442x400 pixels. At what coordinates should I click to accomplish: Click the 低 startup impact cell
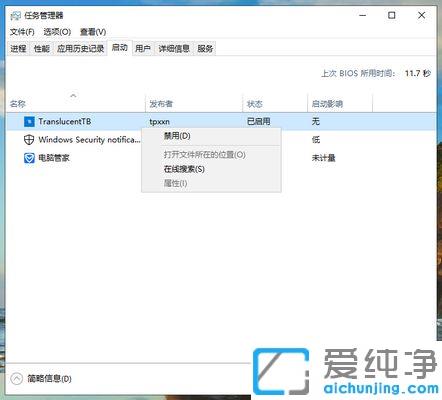[x=316, y=140]
